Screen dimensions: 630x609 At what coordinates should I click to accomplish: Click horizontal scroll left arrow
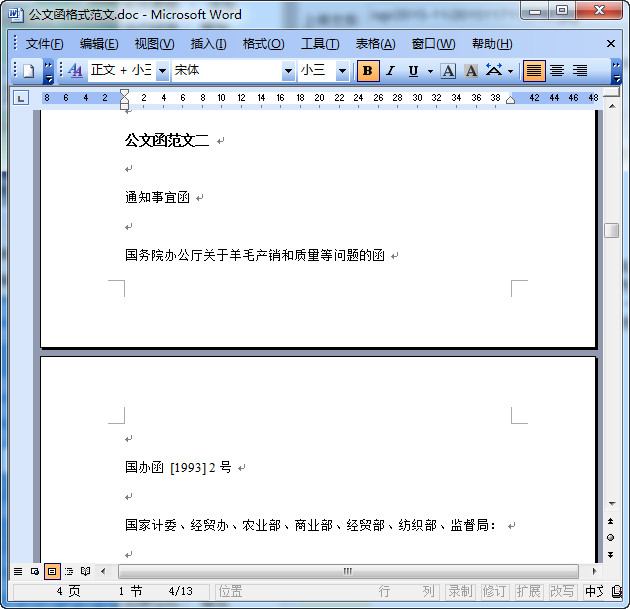(103, 571)
